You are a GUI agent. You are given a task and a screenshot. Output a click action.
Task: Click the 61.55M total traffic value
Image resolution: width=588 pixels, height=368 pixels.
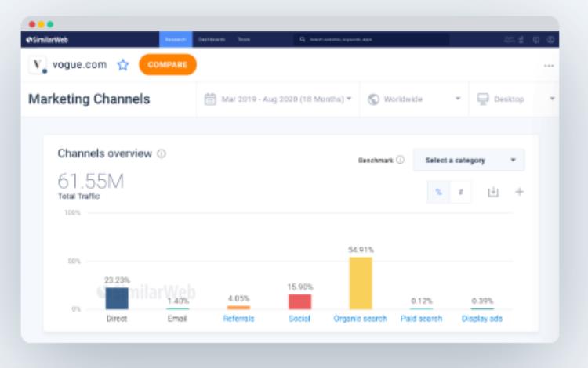pos(91,182)
